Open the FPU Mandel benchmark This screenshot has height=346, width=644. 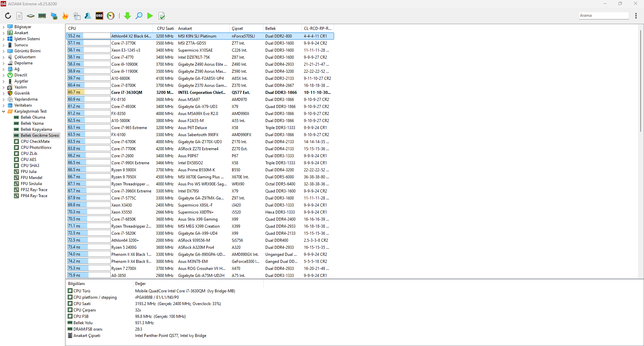[x=32, y=178]
